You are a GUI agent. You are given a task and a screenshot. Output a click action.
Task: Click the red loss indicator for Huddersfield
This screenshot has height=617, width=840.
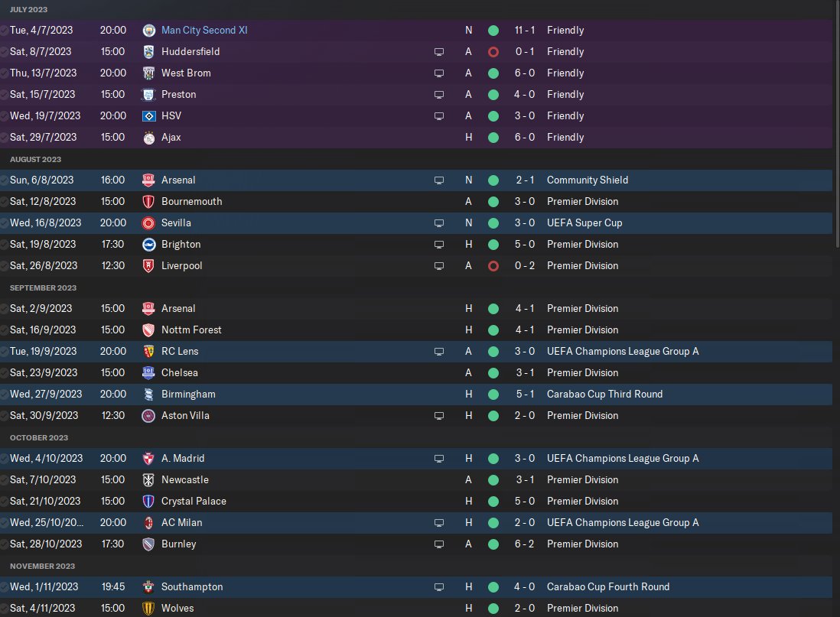click(493, 51)
